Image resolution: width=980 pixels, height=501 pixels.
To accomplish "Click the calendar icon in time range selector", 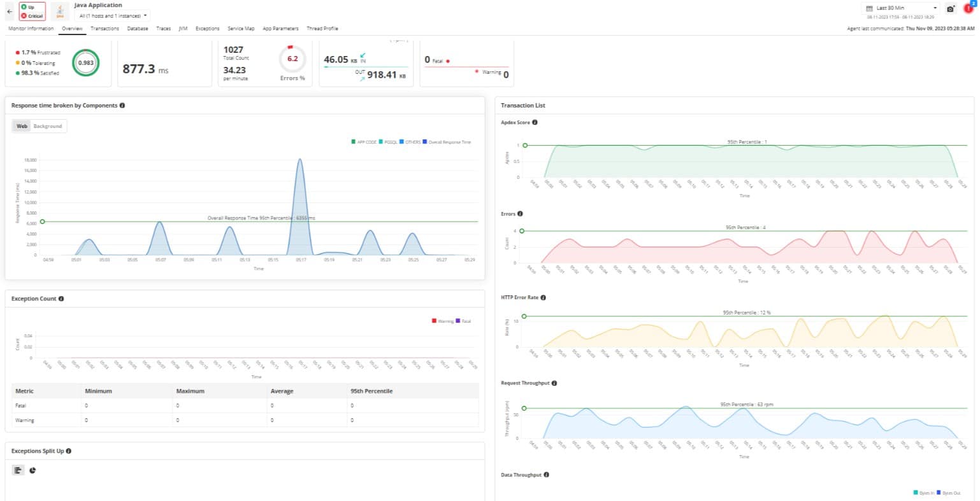I will 869,8.
